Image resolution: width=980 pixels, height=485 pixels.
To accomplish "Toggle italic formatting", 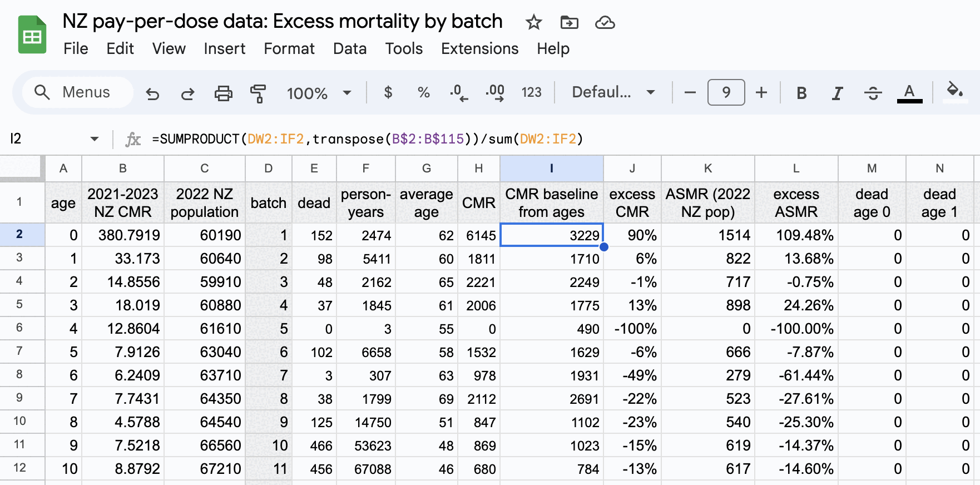I will (x=837, y=93).
